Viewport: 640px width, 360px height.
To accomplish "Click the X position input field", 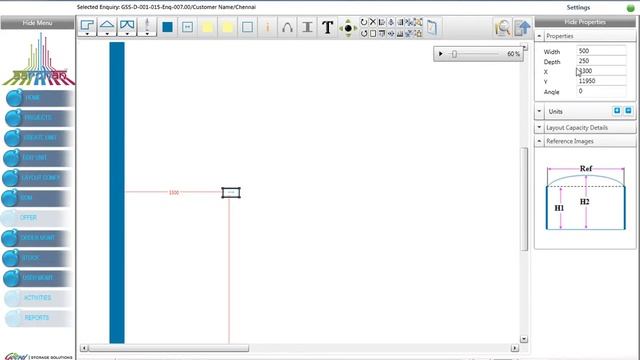I will pyautogui.click(x=601, y=71).
